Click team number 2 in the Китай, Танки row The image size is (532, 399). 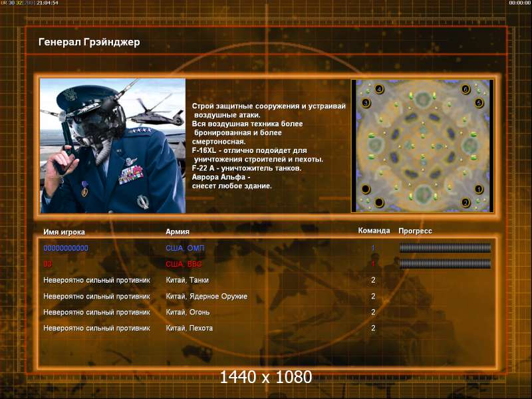pos(373,280)
